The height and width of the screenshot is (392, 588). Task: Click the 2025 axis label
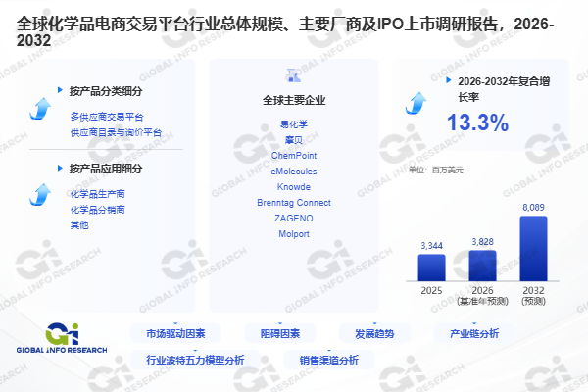(x=431, y=291)
